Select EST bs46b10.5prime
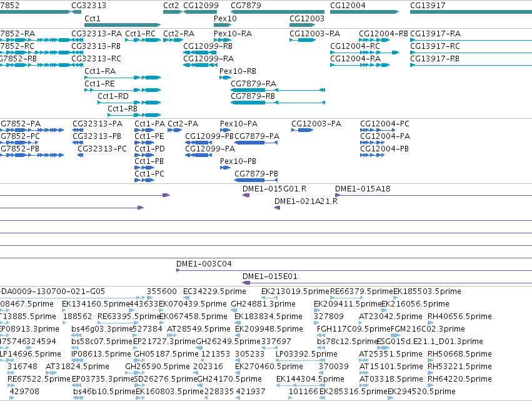Viewport: 532px width, 401px height. click(78, 398)
